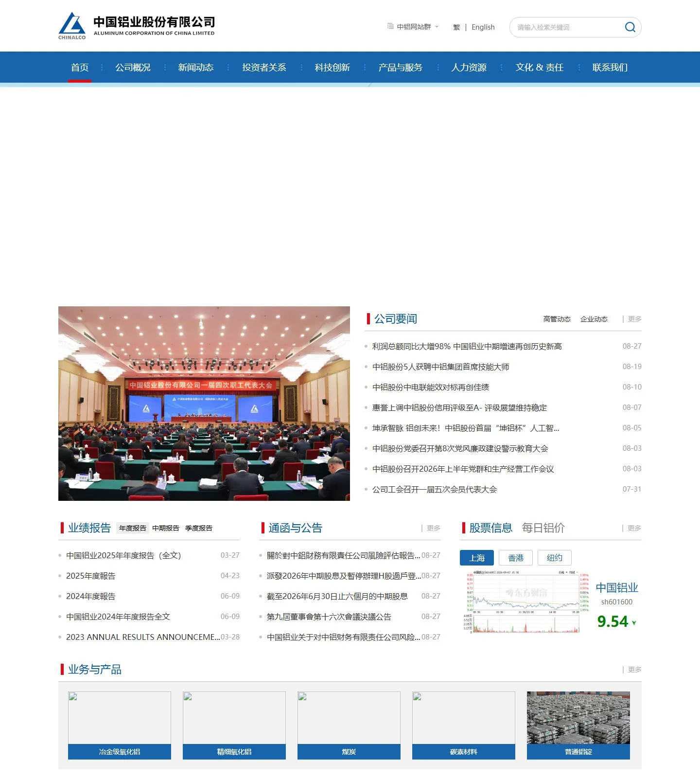
Task: Switch to the 每日铝价 tab
Action: [543, 528]
